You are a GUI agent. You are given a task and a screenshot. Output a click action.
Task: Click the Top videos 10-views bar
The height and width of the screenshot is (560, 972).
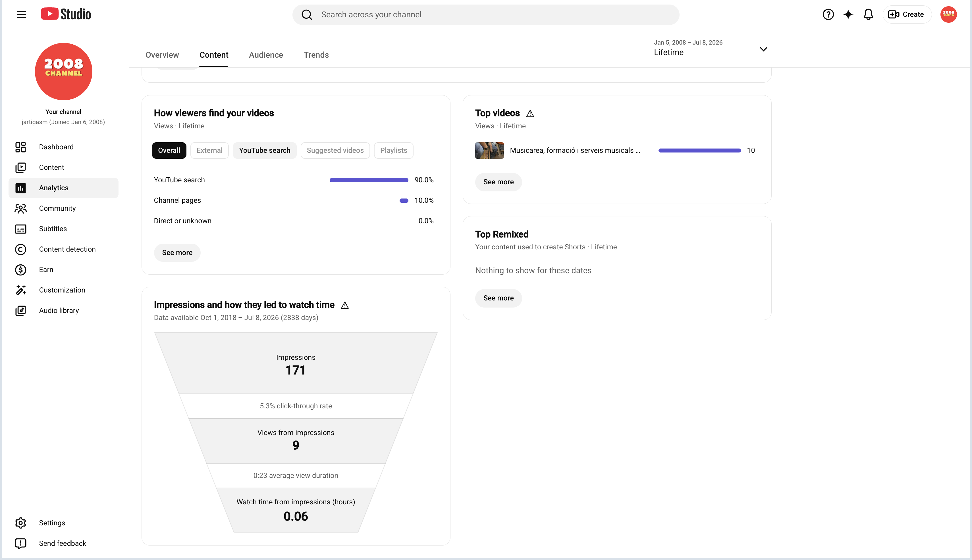699,151
